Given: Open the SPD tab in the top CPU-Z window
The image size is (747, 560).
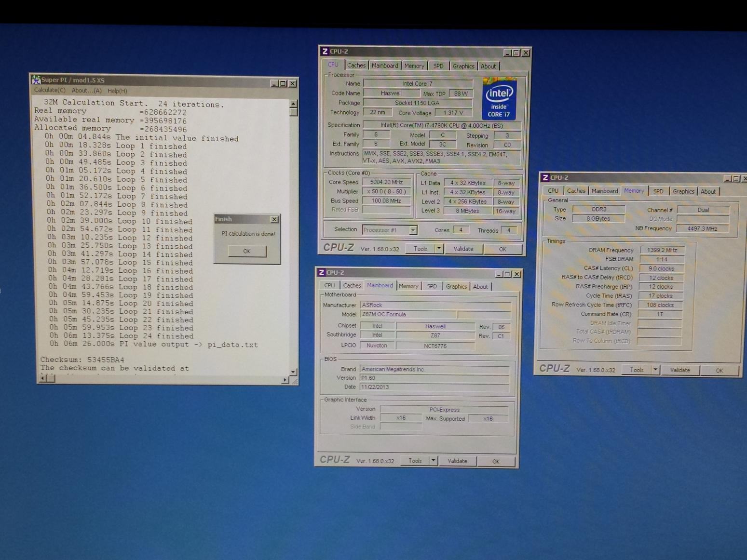Looking at the screenshot, I should coord(438,66).
